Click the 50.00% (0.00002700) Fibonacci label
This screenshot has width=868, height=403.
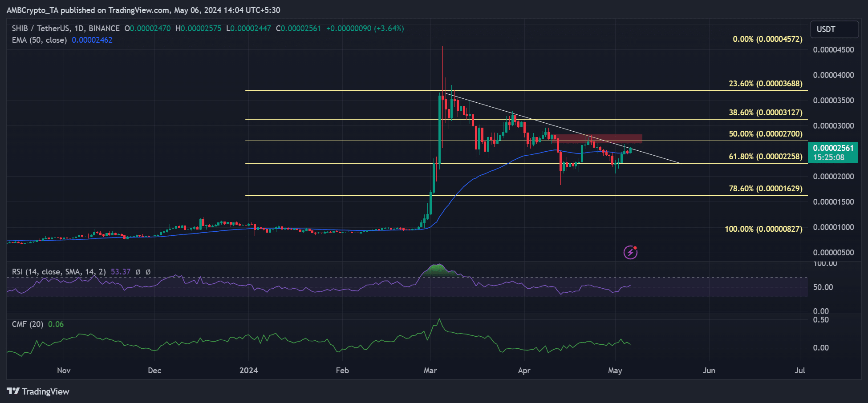pyautogui.click(x=766, y=134)
